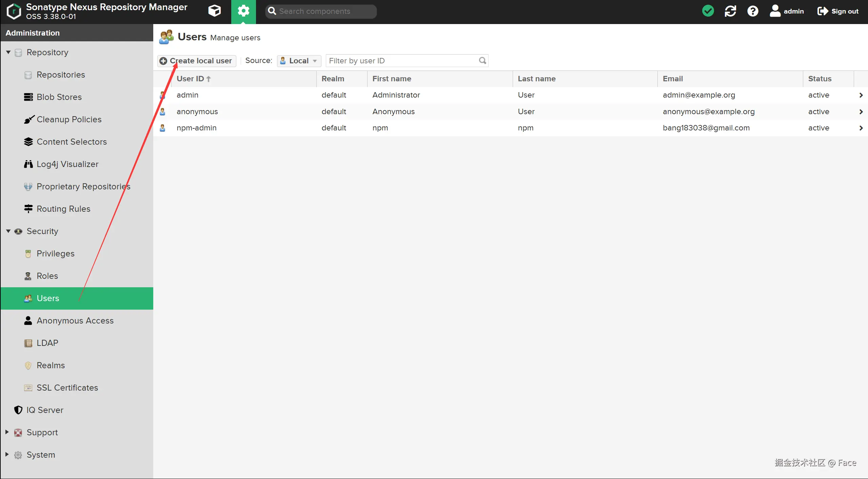Collapse the Security tree section

[x=8, y=231]
